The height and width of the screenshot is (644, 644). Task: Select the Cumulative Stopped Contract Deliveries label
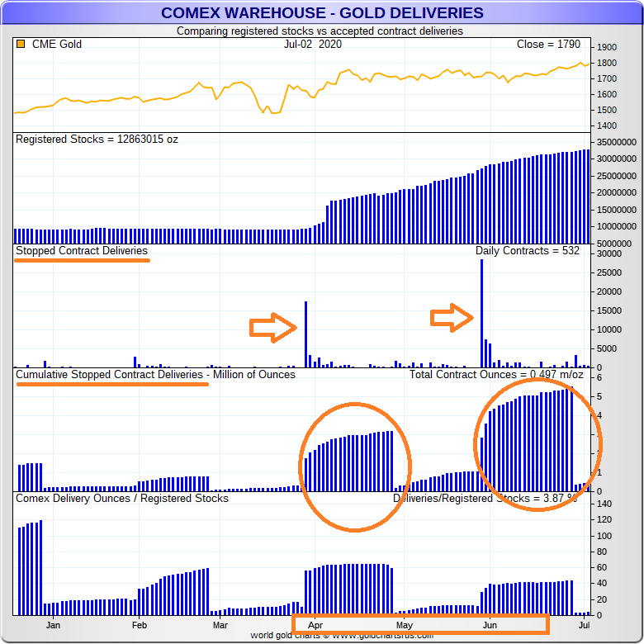155,375
